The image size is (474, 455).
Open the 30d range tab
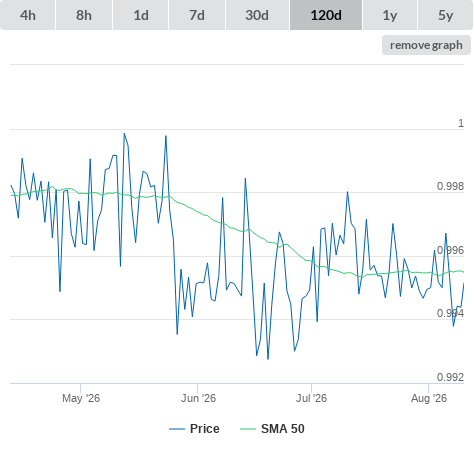click(x=257, y=15)
